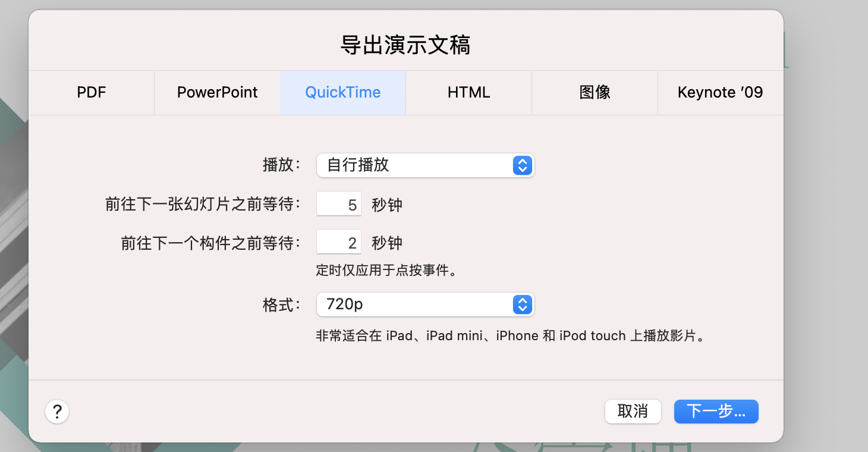Click the 定时仅应用于点按事件 note
Image resolution: width=868 pixels, height=452 pixels.
387,271
